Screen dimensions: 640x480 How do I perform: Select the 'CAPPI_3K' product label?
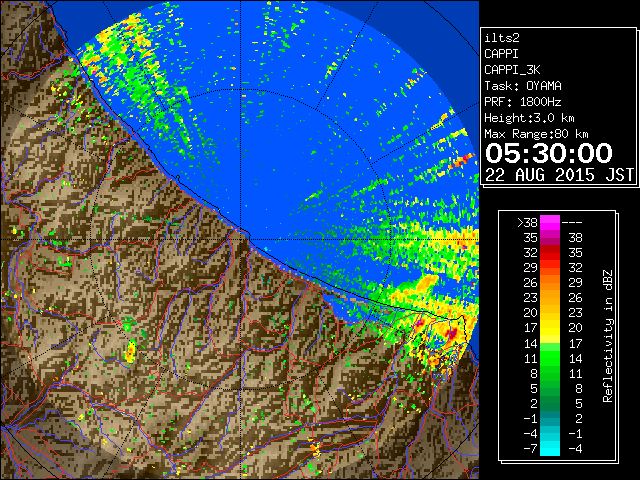click(512, 70)
